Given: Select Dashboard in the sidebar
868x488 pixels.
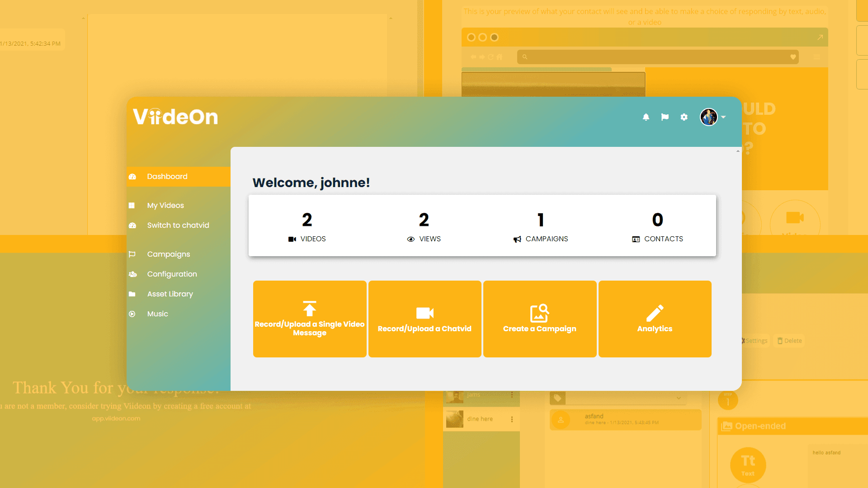Looking at the screenshot, I should click(167, 177).
